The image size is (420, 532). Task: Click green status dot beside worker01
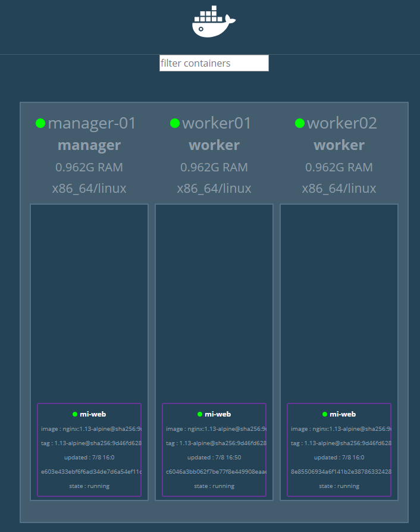[175, 123]
